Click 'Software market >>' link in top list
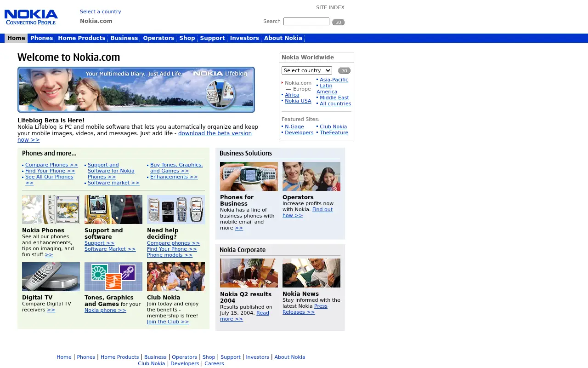Screen dimensions: 588x368 113,183
